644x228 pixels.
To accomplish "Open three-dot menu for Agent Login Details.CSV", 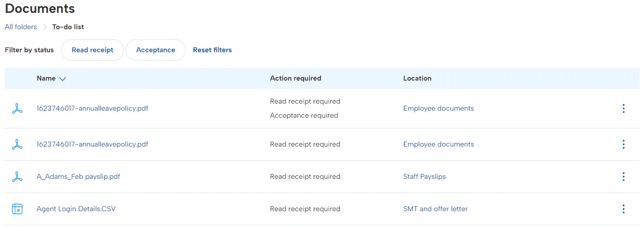I will 623,209.
